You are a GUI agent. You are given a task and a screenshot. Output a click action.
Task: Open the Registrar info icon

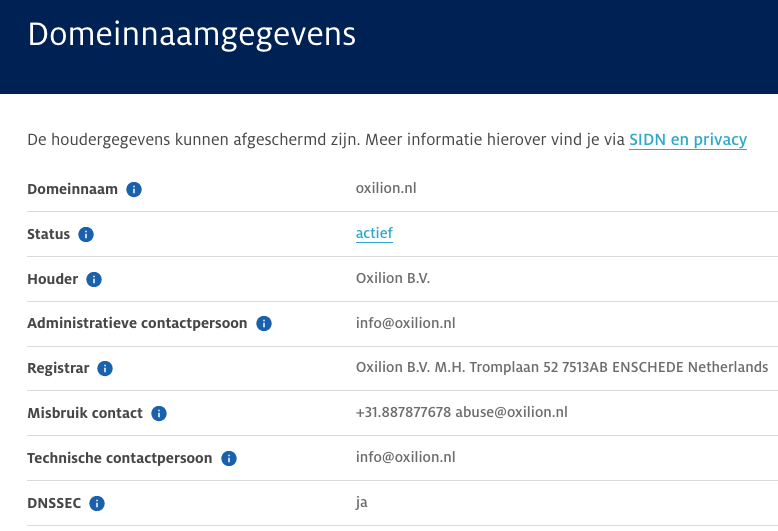pos(105,368)
